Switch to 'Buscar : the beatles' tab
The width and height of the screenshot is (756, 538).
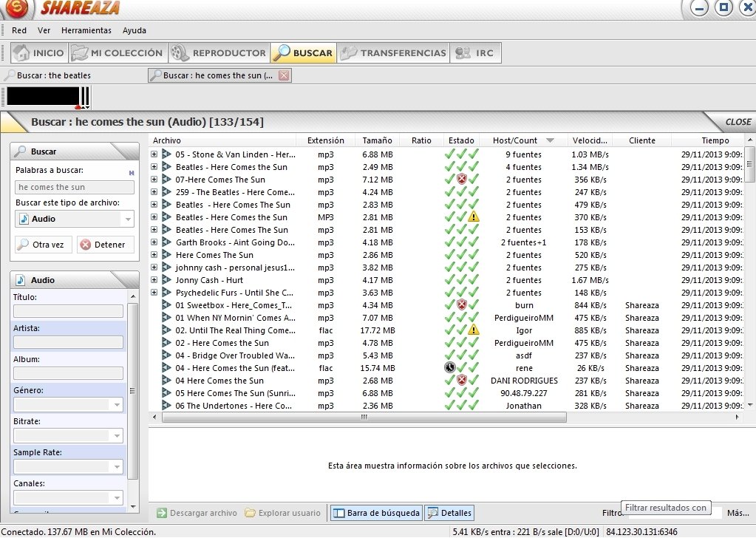pyautogui.click(x=48, y=75)
